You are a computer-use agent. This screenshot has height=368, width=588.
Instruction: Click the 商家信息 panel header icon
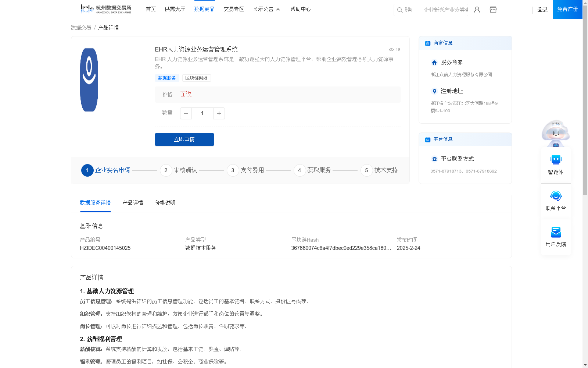click(x=428, y=43)
